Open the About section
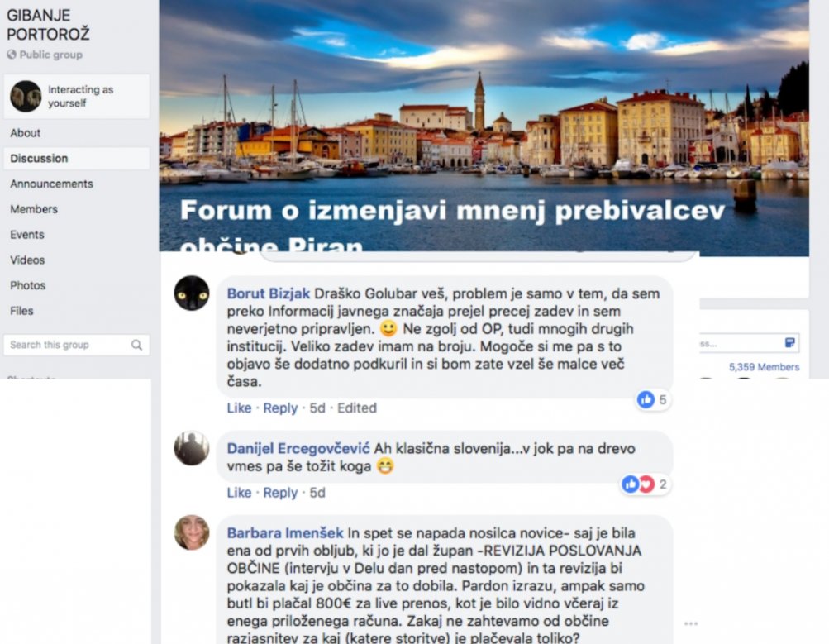The width and height of the screenshot is (829, 644). pos(25,133)
